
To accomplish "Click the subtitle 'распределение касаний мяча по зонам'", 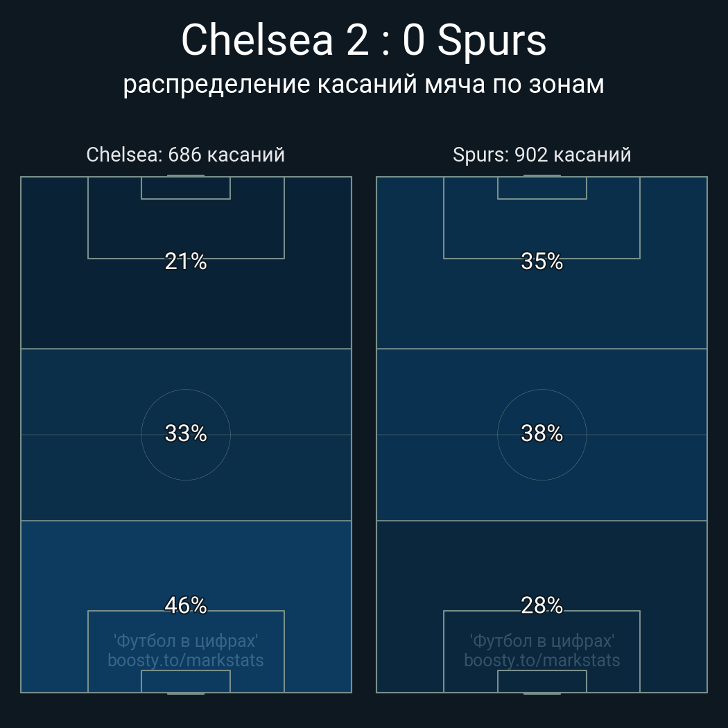I will (363, 84).
